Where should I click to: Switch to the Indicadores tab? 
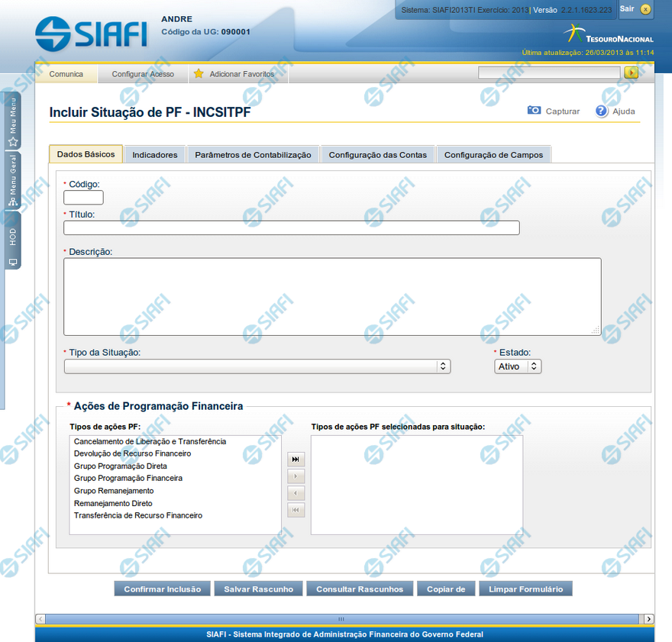[x=155, y=154]
